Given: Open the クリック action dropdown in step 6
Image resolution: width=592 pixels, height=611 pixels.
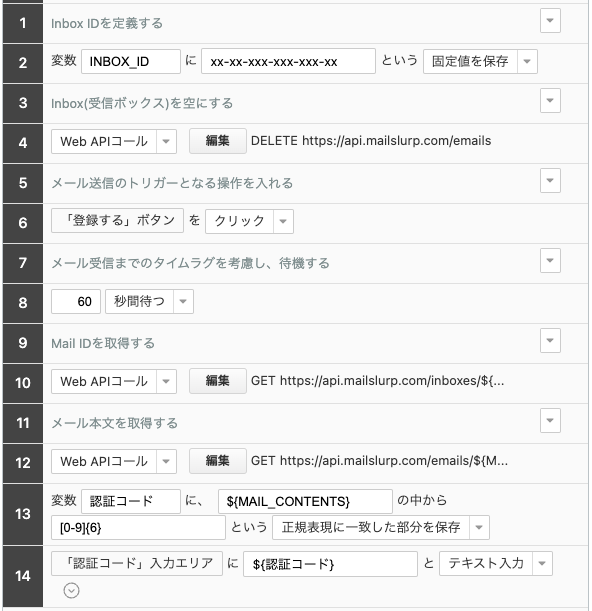Looking at the screenshot, I should (x=283, y=221).
